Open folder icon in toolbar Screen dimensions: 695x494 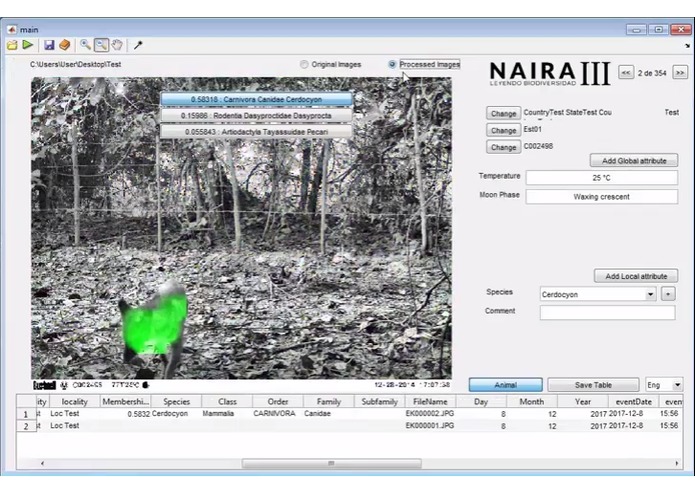click(x=12, y=45)
